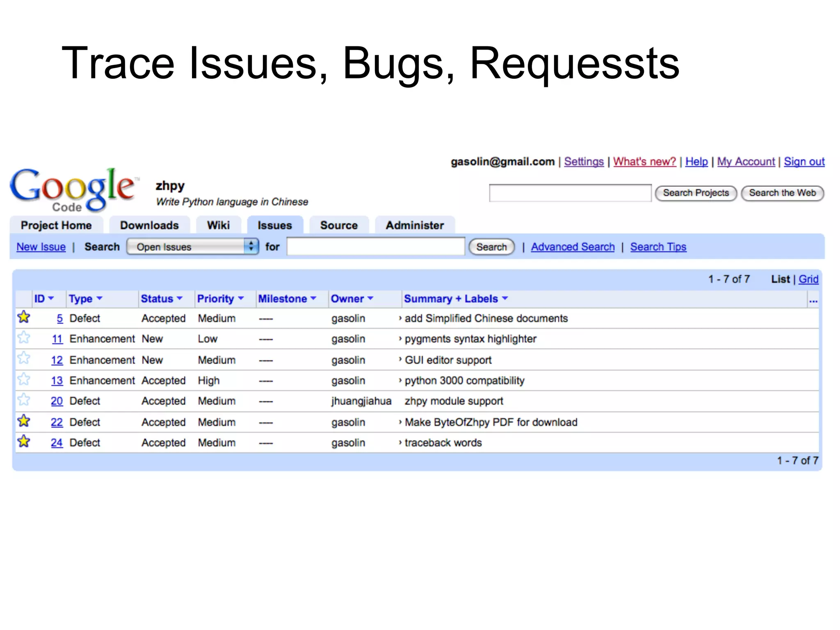Click 'Low' priority cell of issue 11
The height and width of the screenshot is (630, 840).
(208, 339)
